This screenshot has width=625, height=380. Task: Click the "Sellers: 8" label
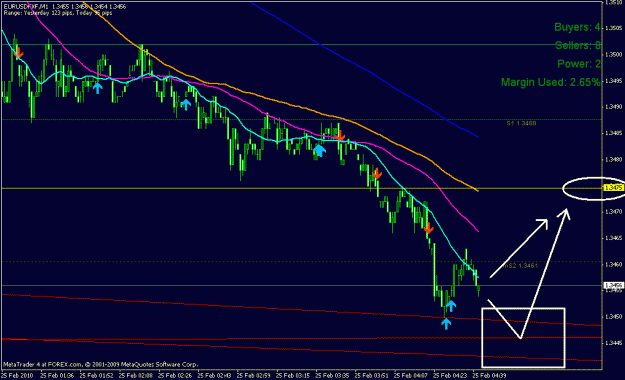pos(578,45)
